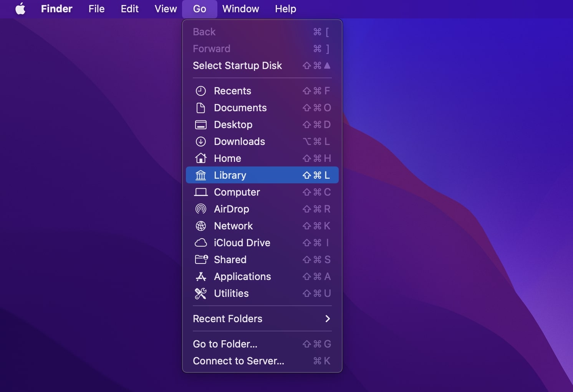Viewport: 573px width, 392px height.
Task: Click the Recents clock icon
Action: point(201,91)
